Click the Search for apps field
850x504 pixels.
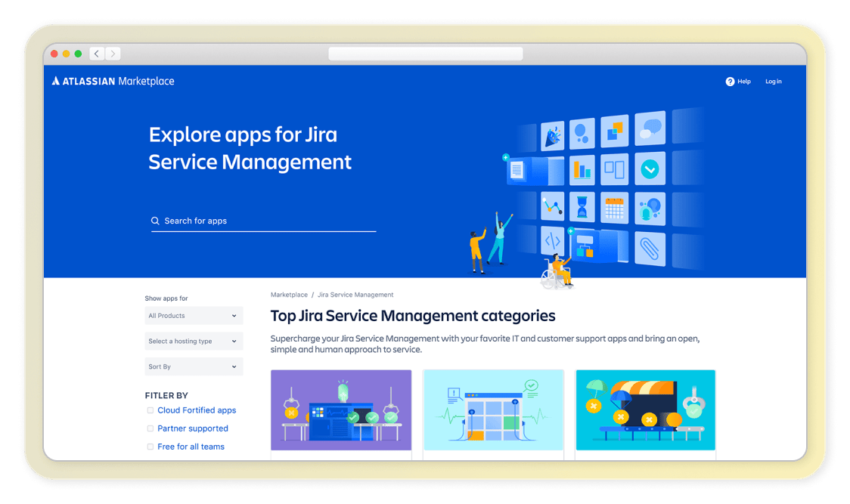click(263, 221)
